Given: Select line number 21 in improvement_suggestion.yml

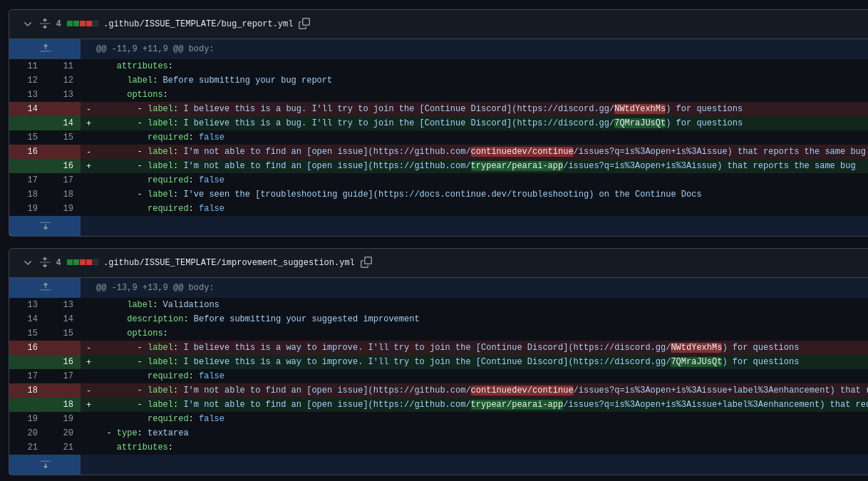Looking at the screenshot, I should click(x=32, y=446).
